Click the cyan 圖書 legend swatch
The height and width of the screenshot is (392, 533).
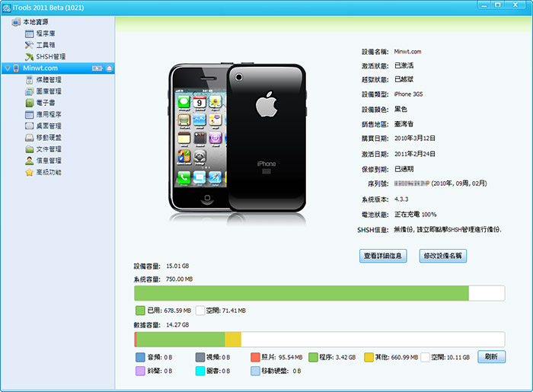tap(200, 371)
